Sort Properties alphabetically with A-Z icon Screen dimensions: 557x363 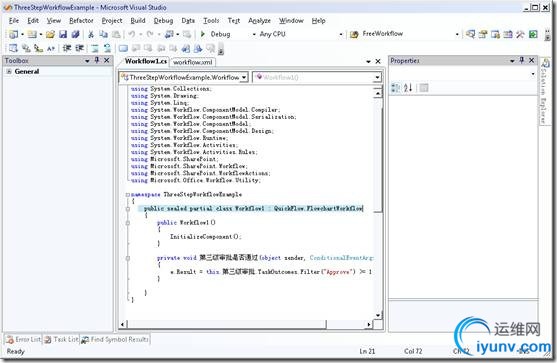[x=408, y=87]
